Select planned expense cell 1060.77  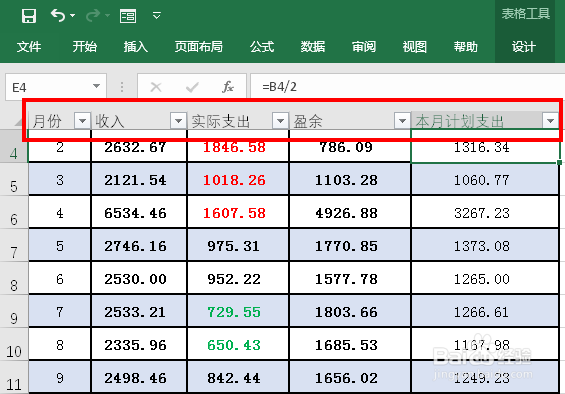(485, 180)
